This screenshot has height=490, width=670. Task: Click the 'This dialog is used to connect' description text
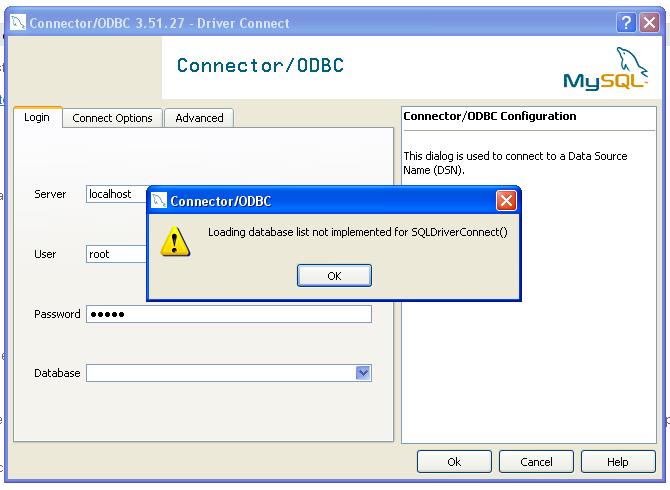point(515,163)
